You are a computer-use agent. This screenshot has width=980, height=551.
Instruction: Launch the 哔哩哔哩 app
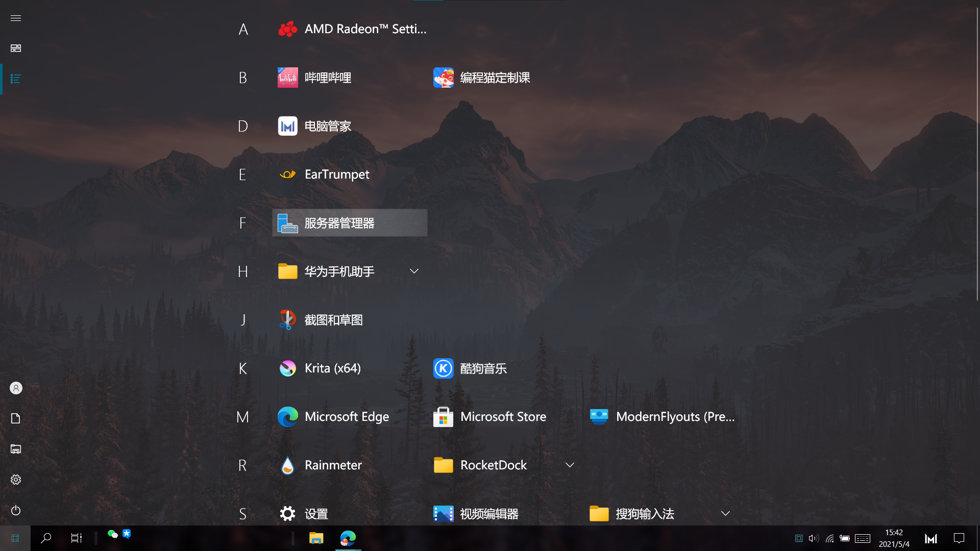pyautogui.click(x=350, y=78)
